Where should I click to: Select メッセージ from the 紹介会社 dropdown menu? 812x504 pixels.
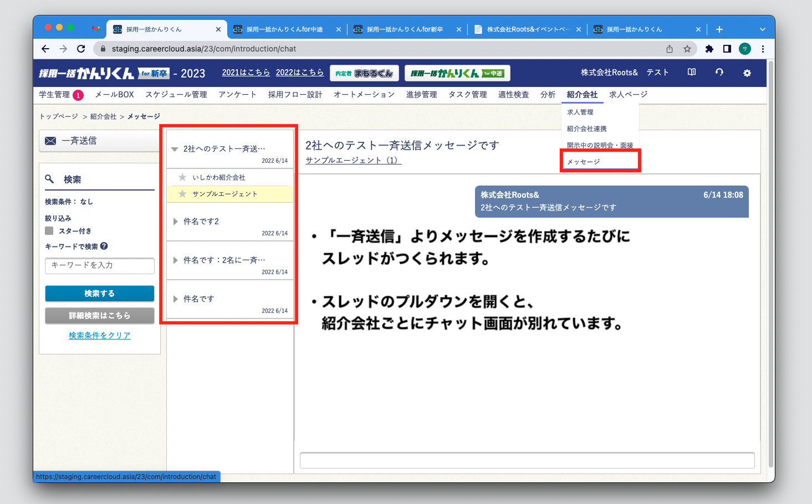(x=584, y=162)
